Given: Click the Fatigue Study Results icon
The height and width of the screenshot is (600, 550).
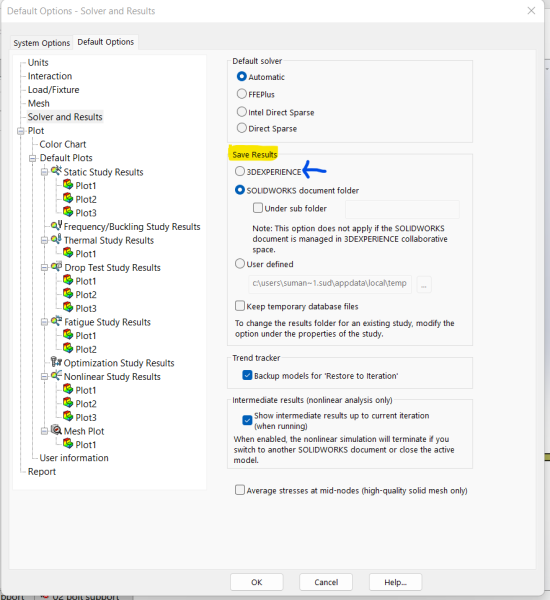Looking at the screenshot, I should [x=56, y=321].
